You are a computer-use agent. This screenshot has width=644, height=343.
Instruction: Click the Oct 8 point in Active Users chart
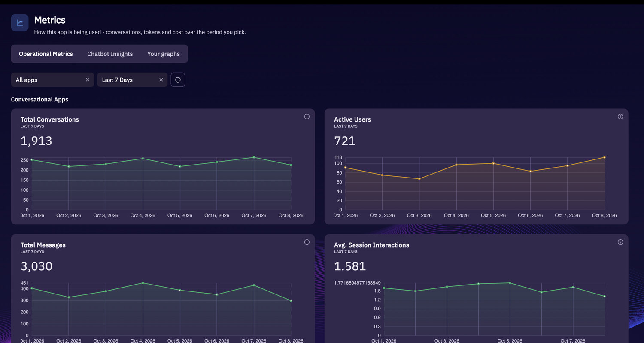pyautogui.click(x=605, y=157)
